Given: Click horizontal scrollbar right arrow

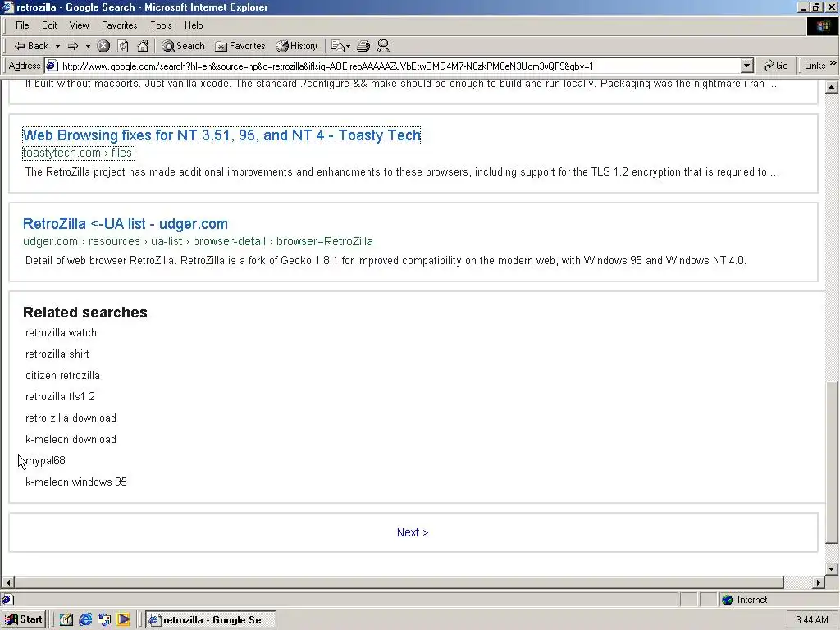Looking at the screenshot, I should click(819, 582).
